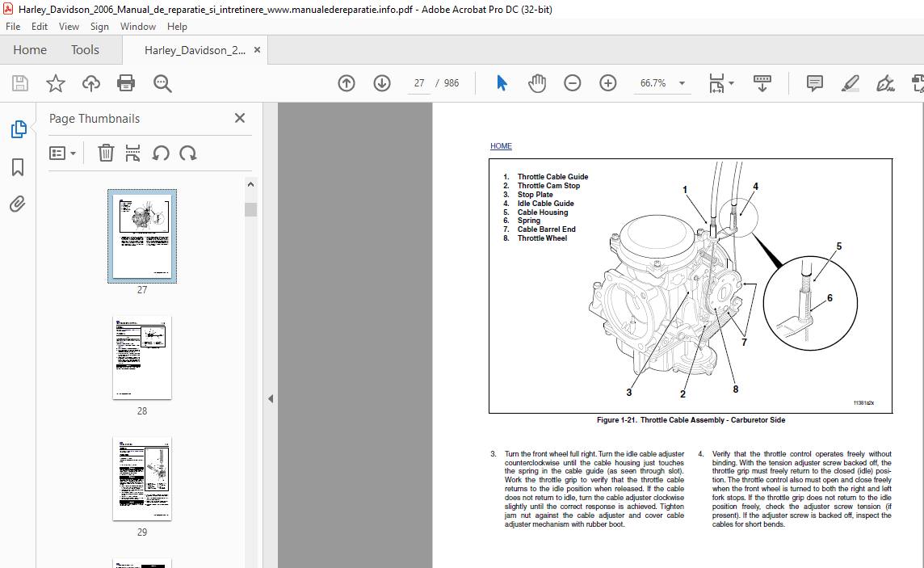Collapse the Page Thumbnails panel
Screen dimensions: 924x568
[239, 118]
